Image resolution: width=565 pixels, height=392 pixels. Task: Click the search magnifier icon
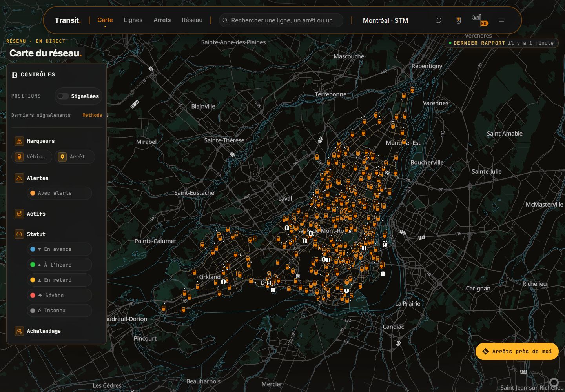pyautogui.click(x=225, y=20)
